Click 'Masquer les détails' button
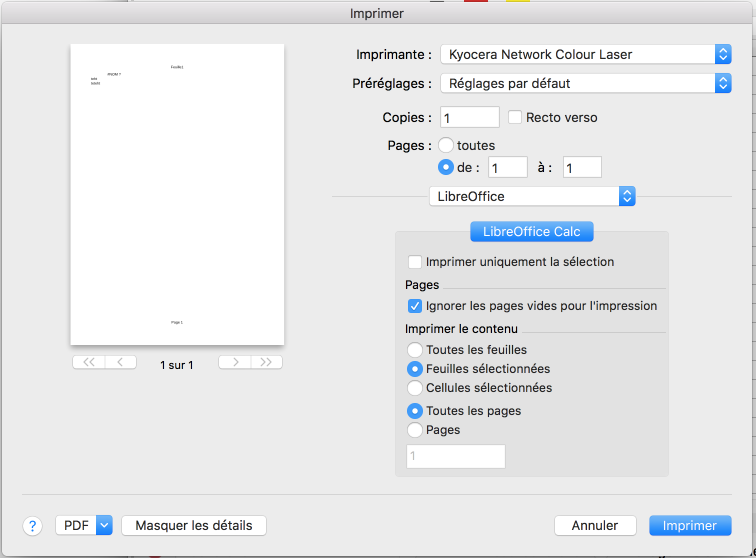756x558 pixels. pyautogui.click(x=194, y=525)
